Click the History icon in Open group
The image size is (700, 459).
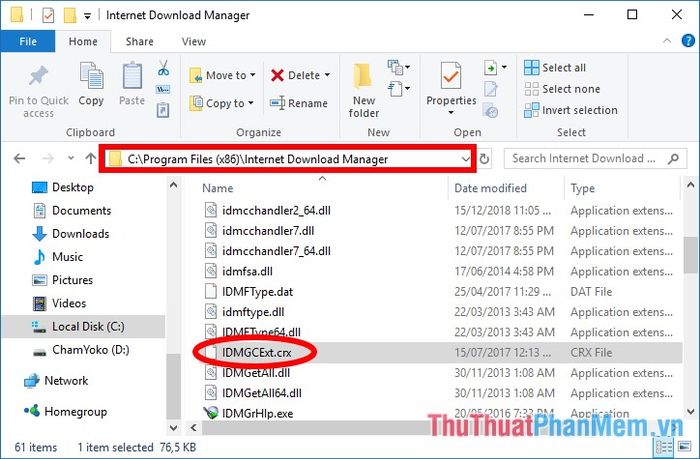pyautogui.click(x=491, y=110)
